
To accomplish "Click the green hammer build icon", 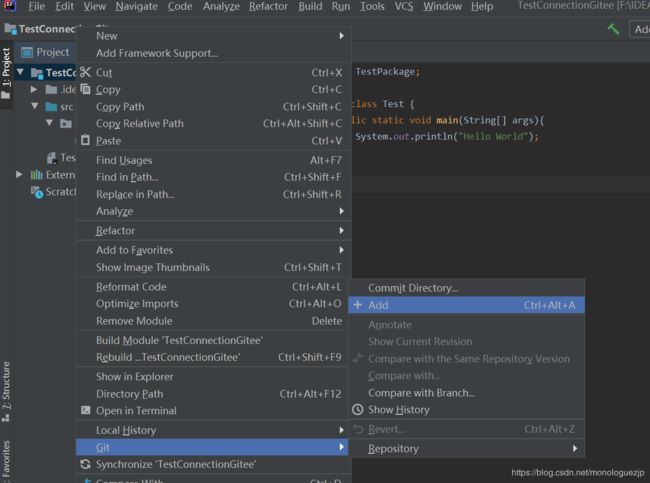I will [x=613, y=29].
